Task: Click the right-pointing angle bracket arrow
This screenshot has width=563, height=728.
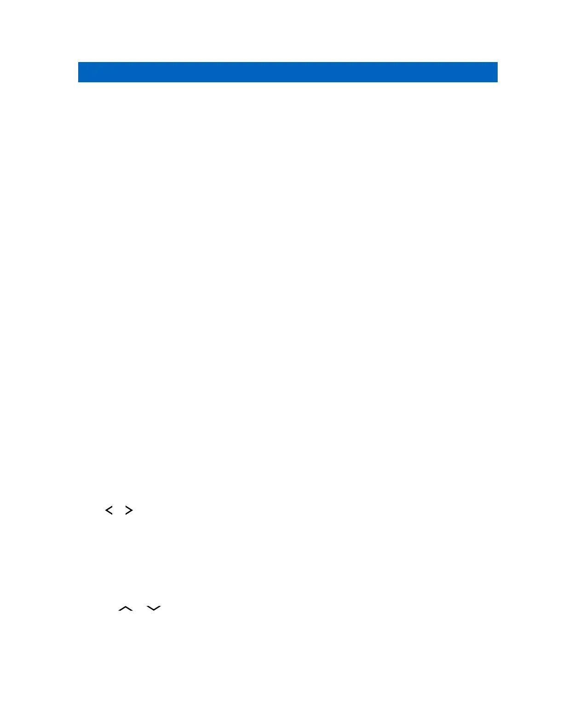Action: [x=129, y=510]
